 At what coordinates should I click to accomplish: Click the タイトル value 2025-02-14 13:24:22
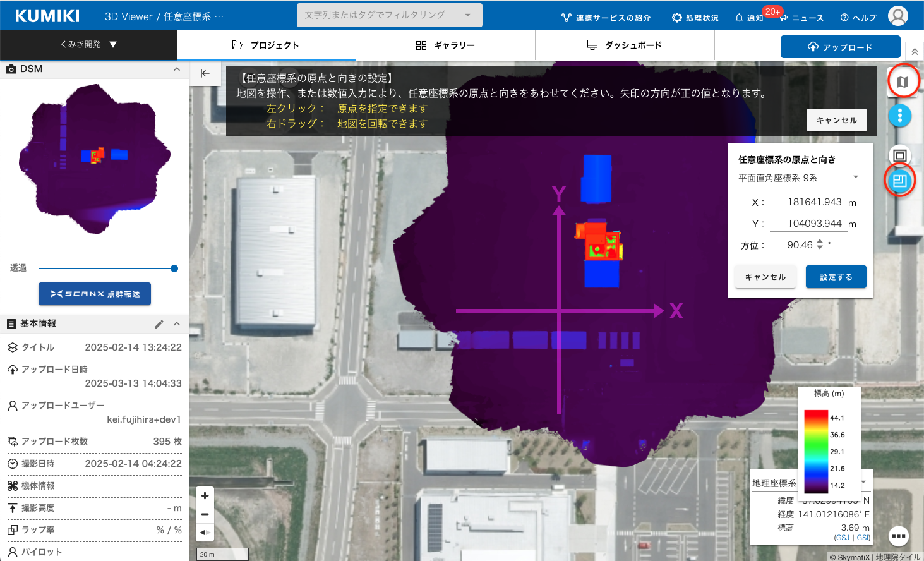click(x=133, y=347)
